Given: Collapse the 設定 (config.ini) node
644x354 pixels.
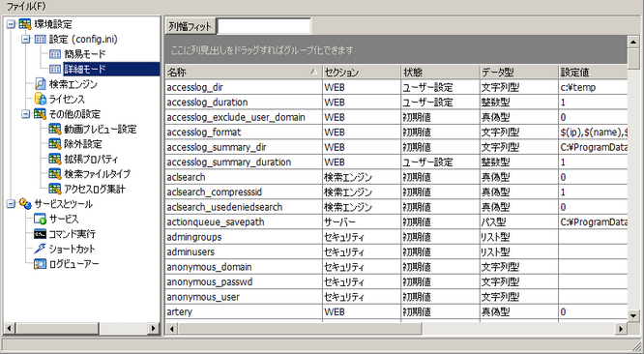Looking at the screenshot, I should point(26,40).
